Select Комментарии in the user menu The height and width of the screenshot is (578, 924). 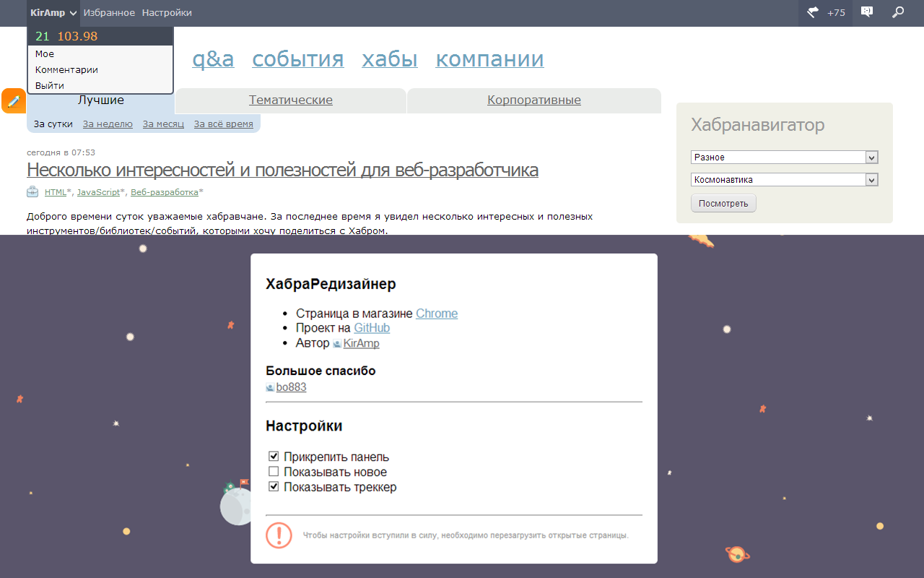(x=66, y=70)
